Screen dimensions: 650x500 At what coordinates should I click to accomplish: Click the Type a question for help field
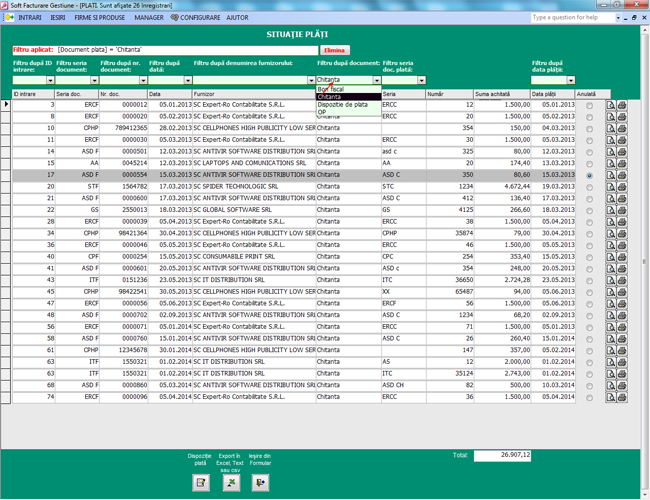click(x=572, y=17)
